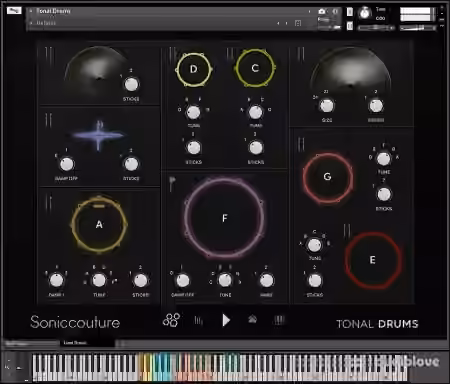The height and width of the screenshot is (384, 450).
Task: Strike the blue cymbal image
Action: click(98, 135)
